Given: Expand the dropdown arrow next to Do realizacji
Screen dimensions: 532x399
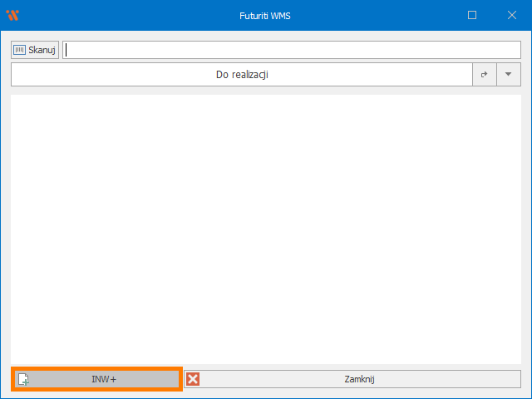Looking at the screenshot, I should click(508, 75).
